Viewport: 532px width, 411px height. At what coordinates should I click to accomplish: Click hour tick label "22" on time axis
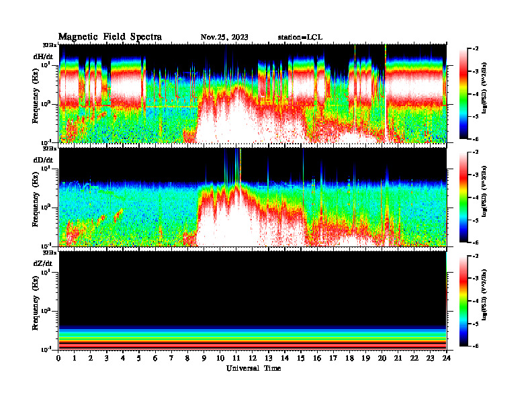(414, 358)
